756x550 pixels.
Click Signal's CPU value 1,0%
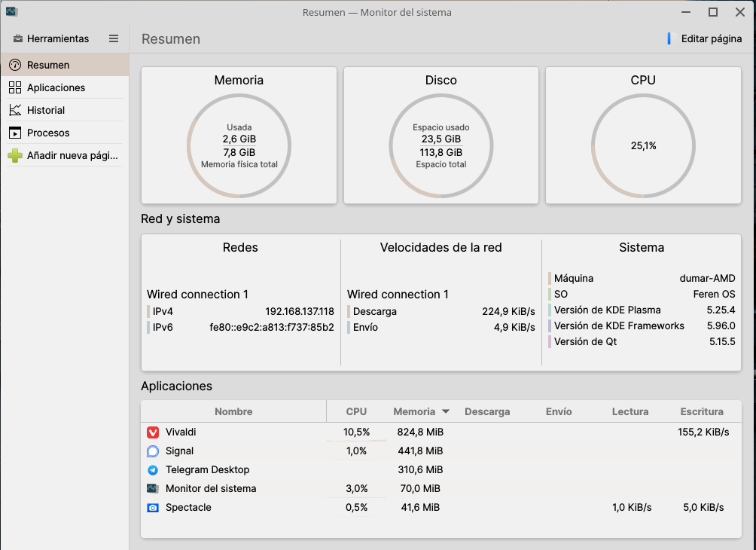click(x=356, y=451)
